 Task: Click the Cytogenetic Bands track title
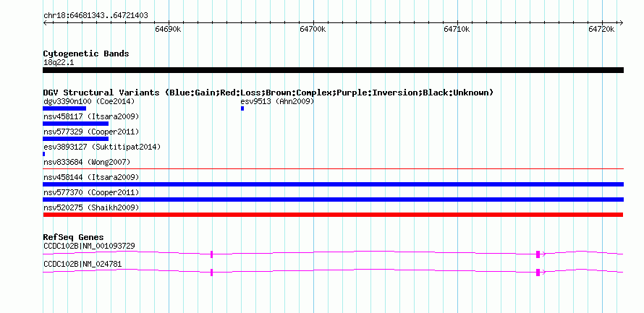click(86, 53)
